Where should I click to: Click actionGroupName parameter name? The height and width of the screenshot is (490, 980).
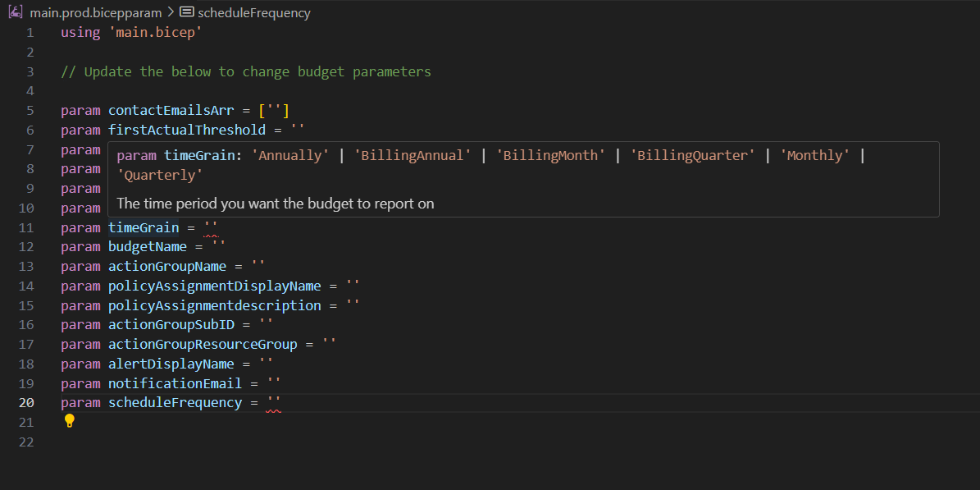(x=166, y=266)
